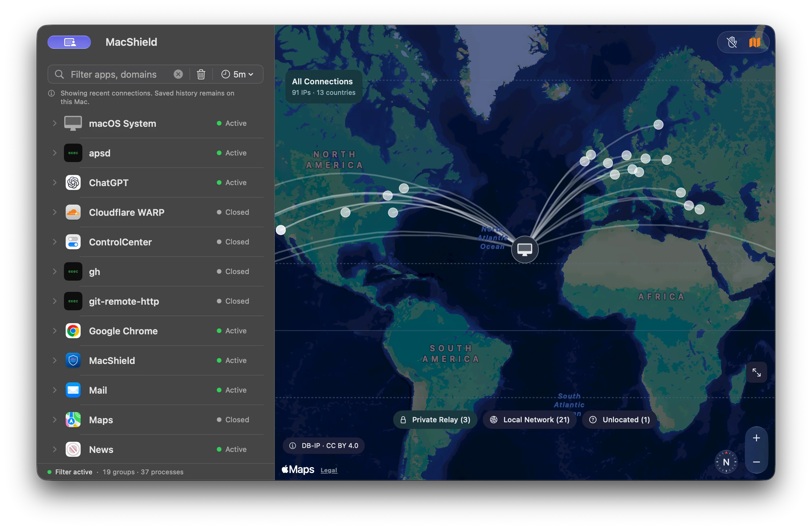The height and width of the screenshot is (529, 812).
Task: Click the expand map fullscreen arrows icon
Action: click(756, 373)
